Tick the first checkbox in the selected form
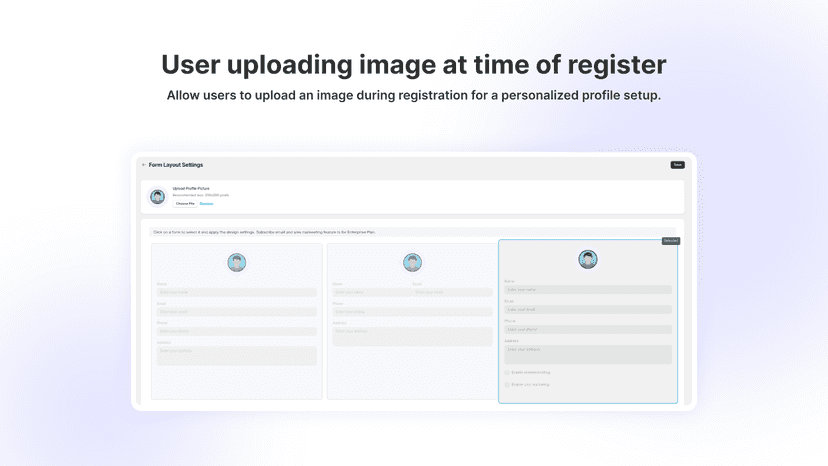 (x=507, y=372)
